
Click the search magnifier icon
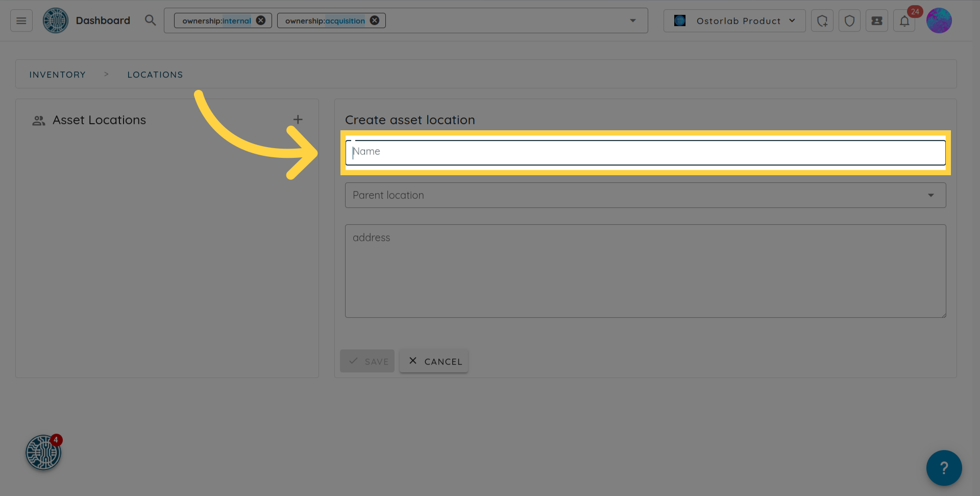pos(150,20)
